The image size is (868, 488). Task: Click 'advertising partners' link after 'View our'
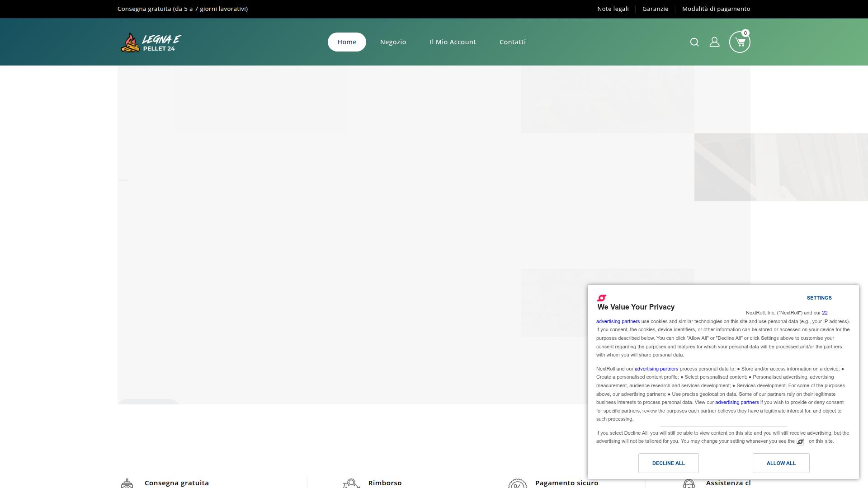pos(737,402)
